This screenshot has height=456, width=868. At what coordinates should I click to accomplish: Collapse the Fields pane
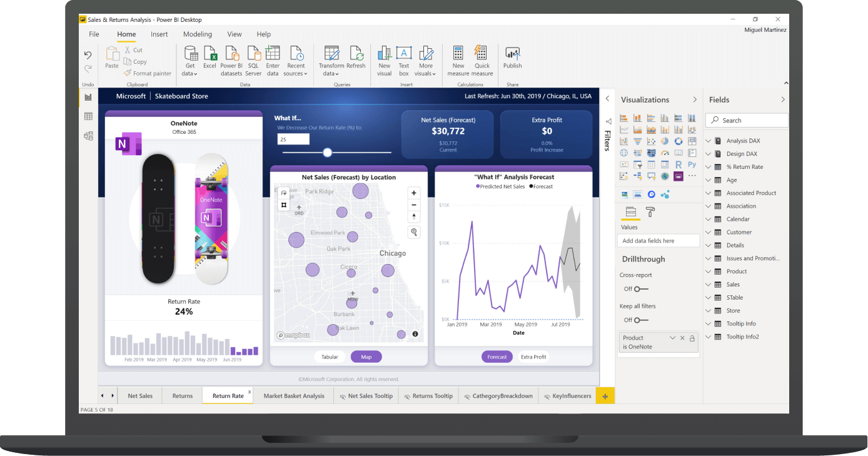coord(783,99)
